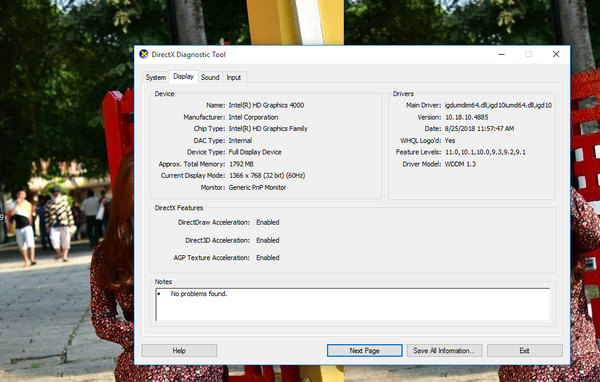Click the DirectX Diagnostic Tool title icon
600x382 pixels.
144,54
